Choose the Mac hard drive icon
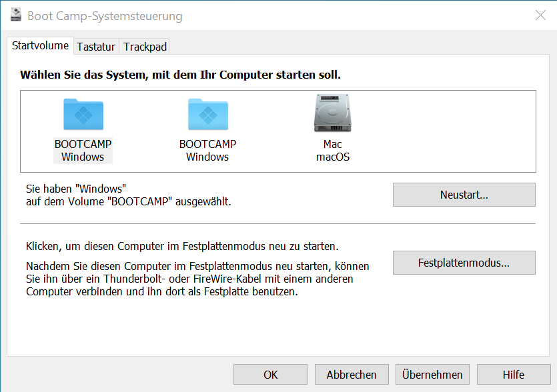Screen dimensions: 557x392 pos(332,113)
